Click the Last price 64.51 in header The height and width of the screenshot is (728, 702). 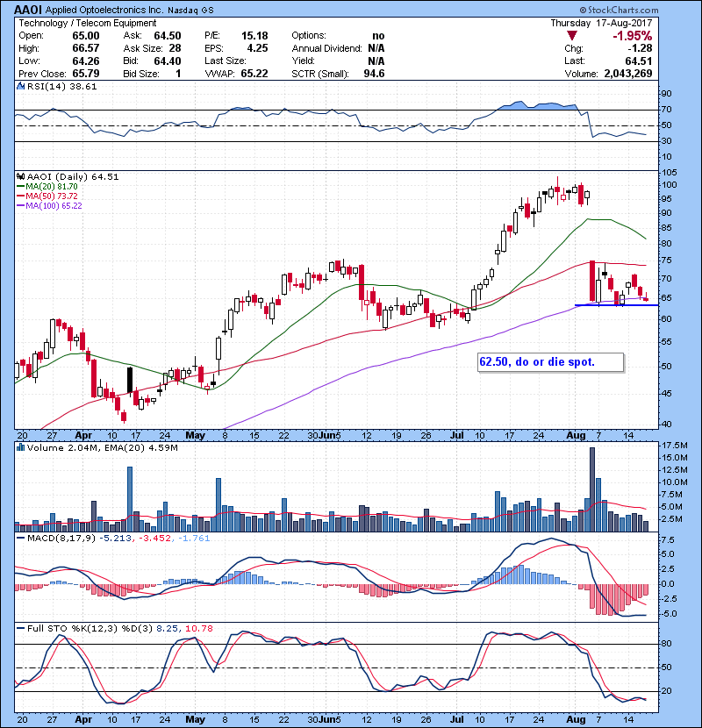639,61
